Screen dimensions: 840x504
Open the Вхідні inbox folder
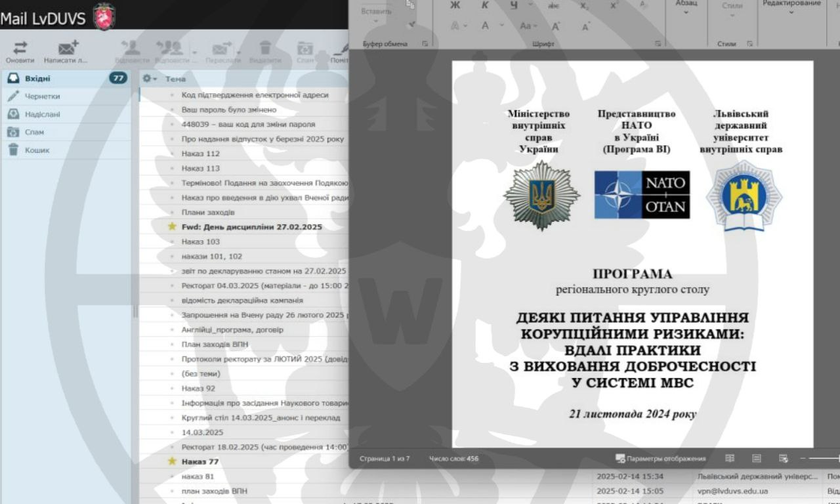click(37, 78)
